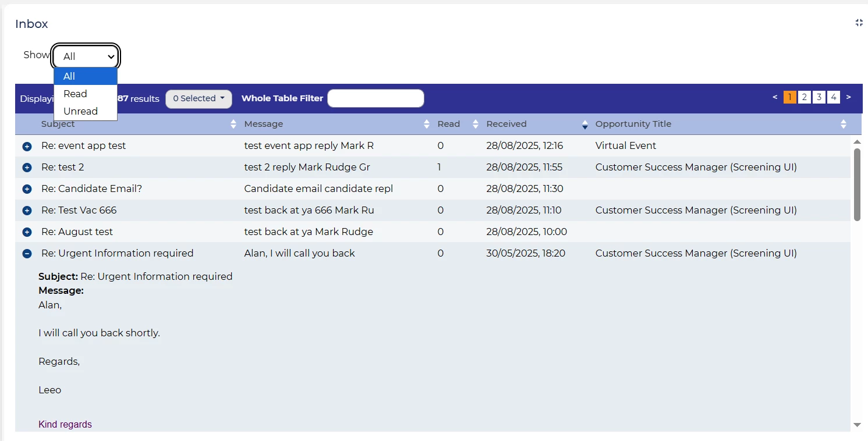This screenshot has height=441, width=868.
Task: Click 'I will call you back shortly.' text
Action: [99, 333]
